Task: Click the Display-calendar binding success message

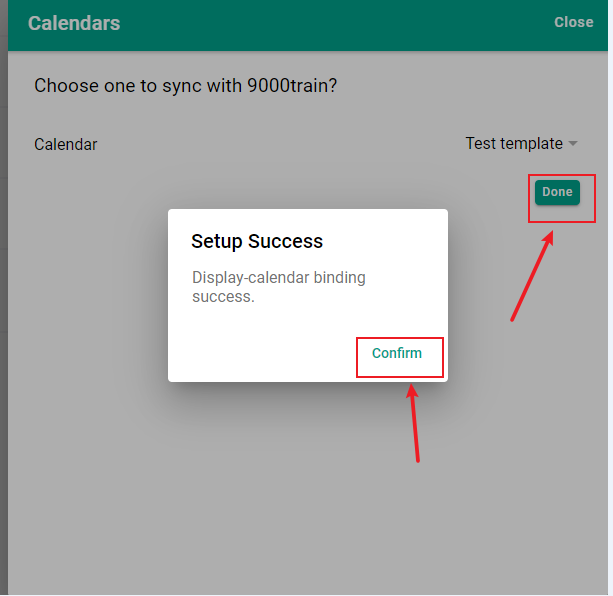Action: click(x=279, y=287)
